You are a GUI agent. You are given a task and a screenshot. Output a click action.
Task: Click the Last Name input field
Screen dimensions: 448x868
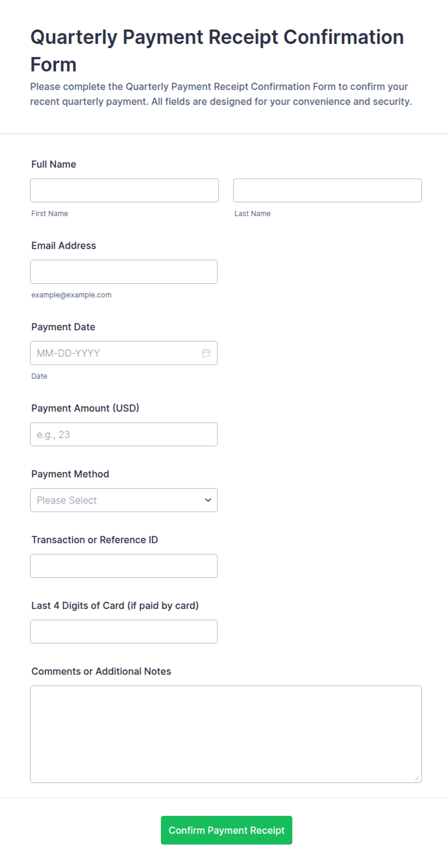pyautogui.click(x=328, y=190)
